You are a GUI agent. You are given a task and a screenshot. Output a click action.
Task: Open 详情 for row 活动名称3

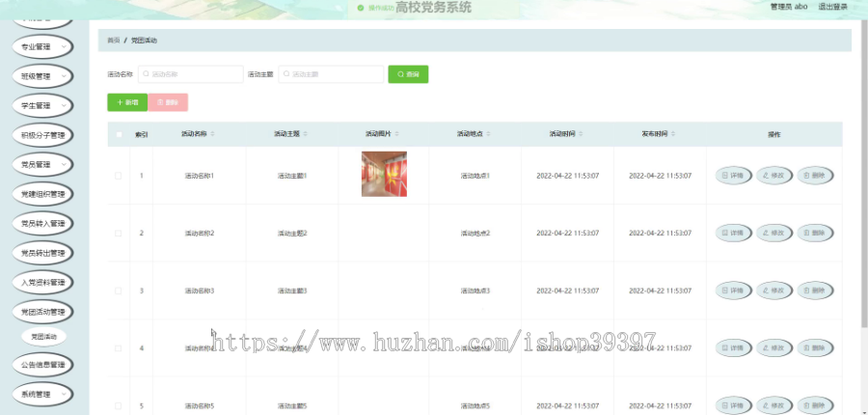point(734,290)
